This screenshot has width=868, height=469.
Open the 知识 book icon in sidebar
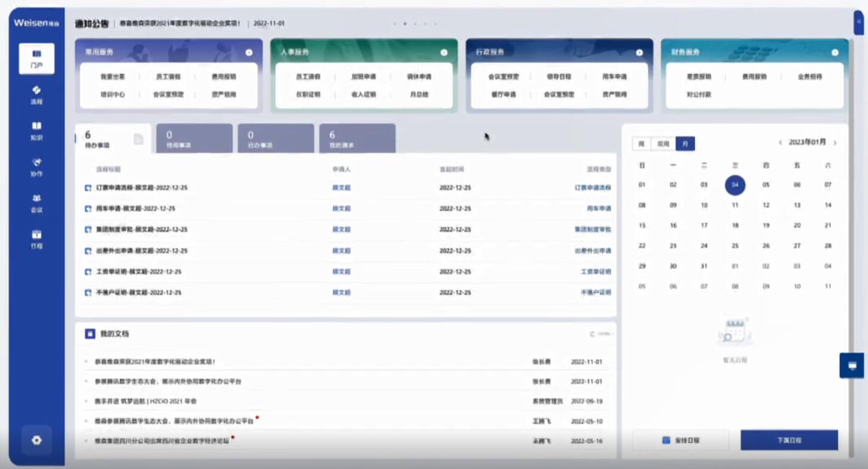click(x=37, y=130)
